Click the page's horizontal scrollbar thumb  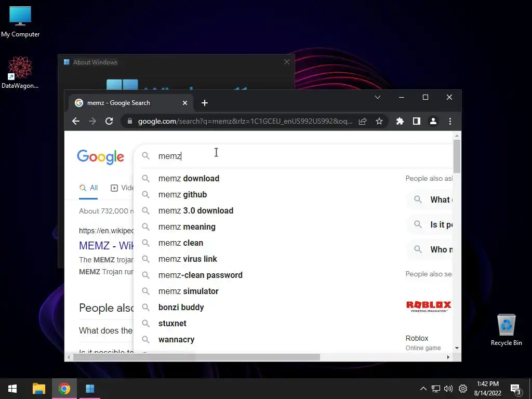click(x=196, y=357)
